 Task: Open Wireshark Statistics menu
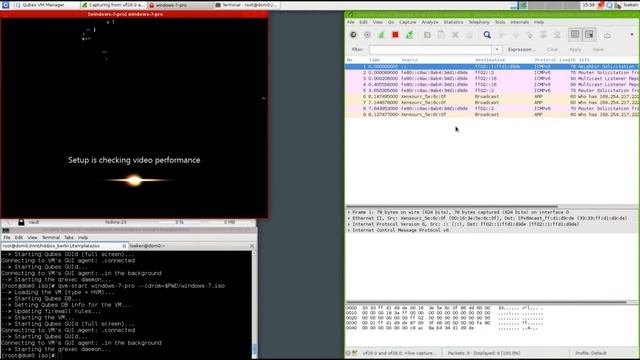coord(453,22)
